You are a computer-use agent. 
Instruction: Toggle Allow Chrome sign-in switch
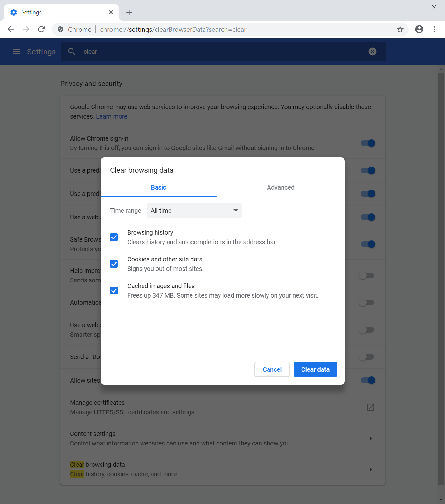pos(368,143)
